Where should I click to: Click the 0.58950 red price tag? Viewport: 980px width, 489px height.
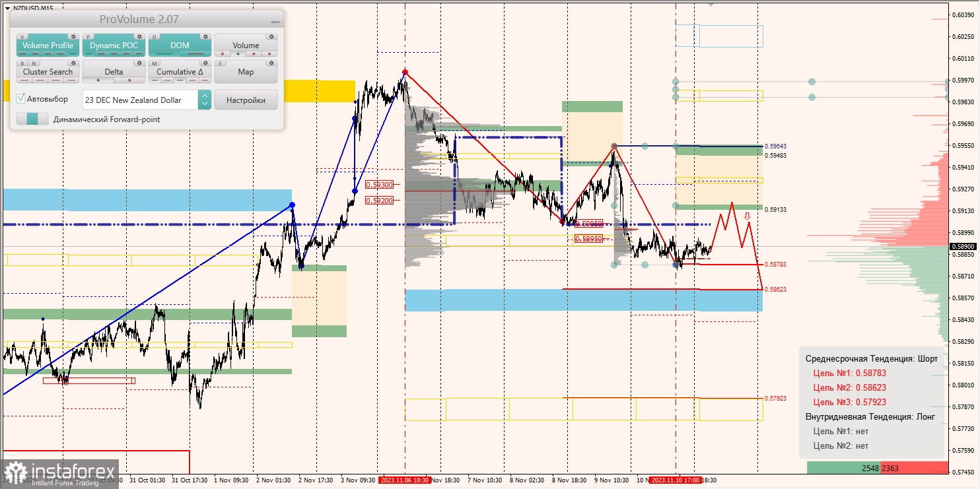point(588,239)
